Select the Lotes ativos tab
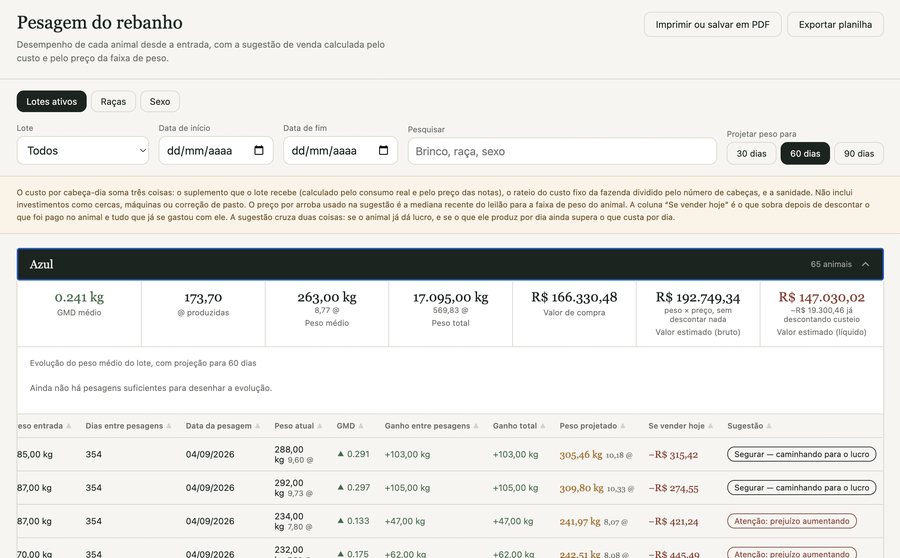 coord(52,102)
